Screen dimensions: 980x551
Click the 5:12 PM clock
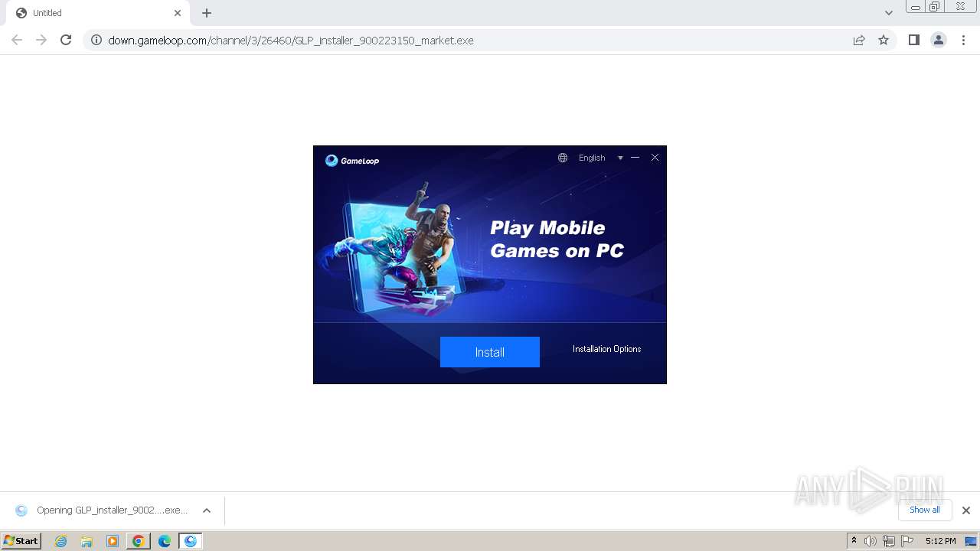940,541
